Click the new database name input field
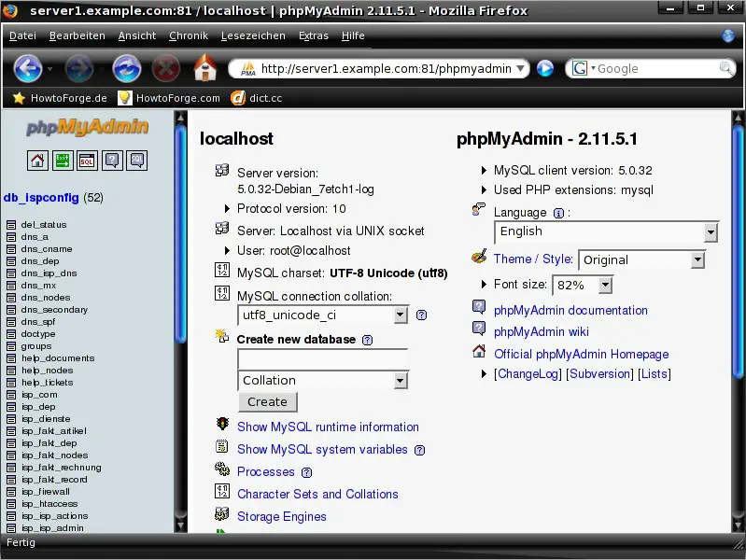 [x=322, y=359]
